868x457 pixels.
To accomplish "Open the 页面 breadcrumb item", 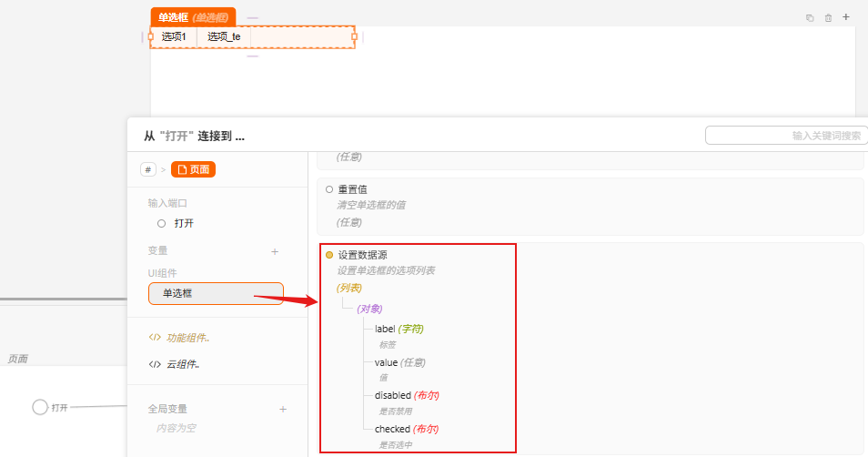I will [x=193, y=169].
